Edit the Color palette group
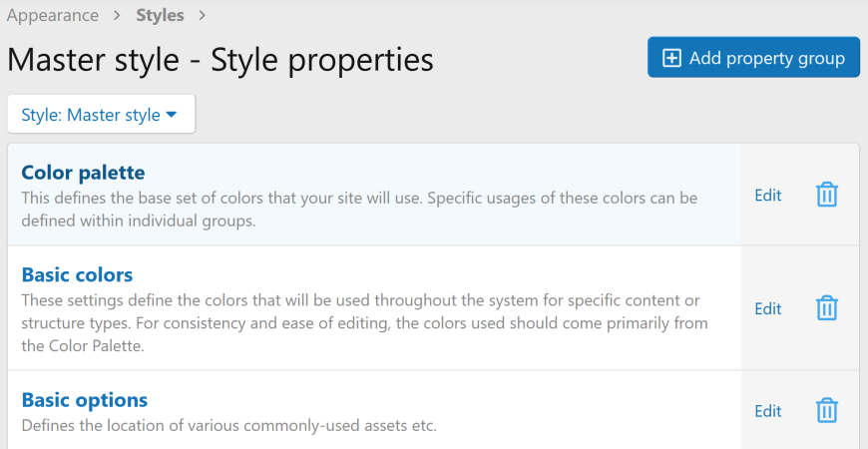The height and width of the screenshot is (449, 868). pyautogui.click(x=767, y=195)
